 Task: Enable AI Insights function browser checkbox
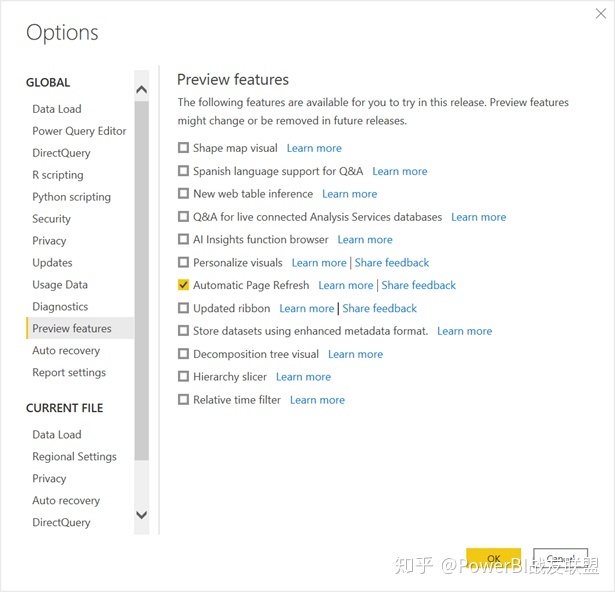coord(183,239)
